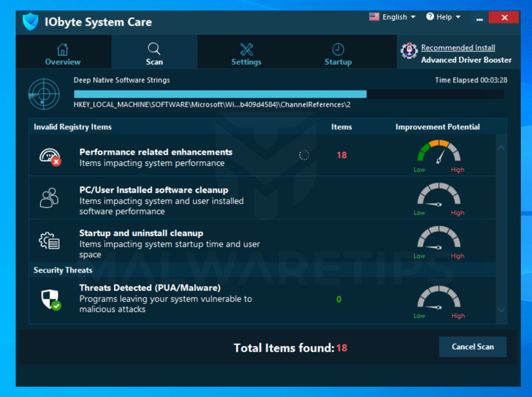
Task: Click PC/User Installed software cleanup title
Action: coord(154,190)
